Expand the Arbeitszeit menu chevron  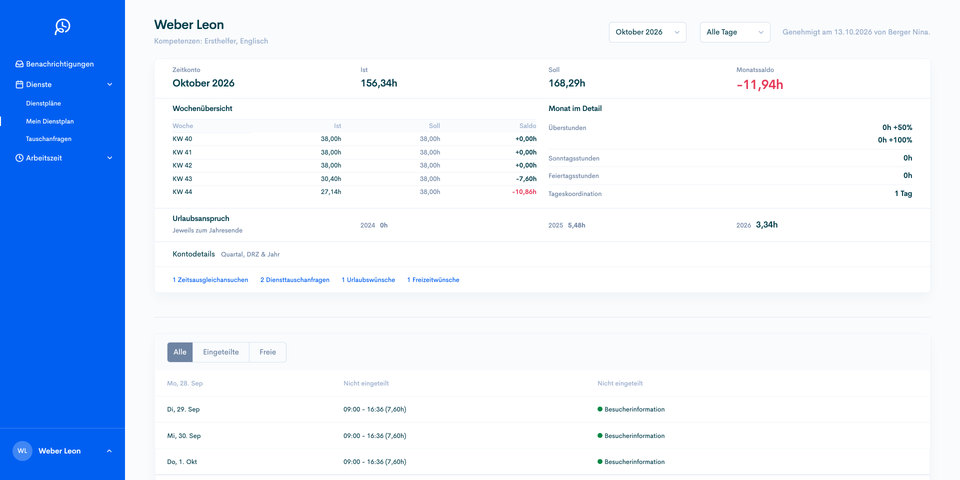(110, 158)
